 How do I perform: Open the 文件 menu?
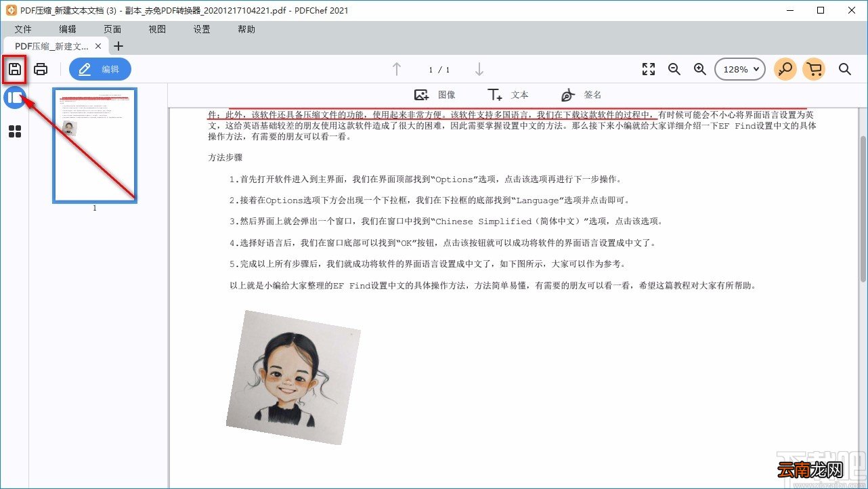tap(23, 29)
